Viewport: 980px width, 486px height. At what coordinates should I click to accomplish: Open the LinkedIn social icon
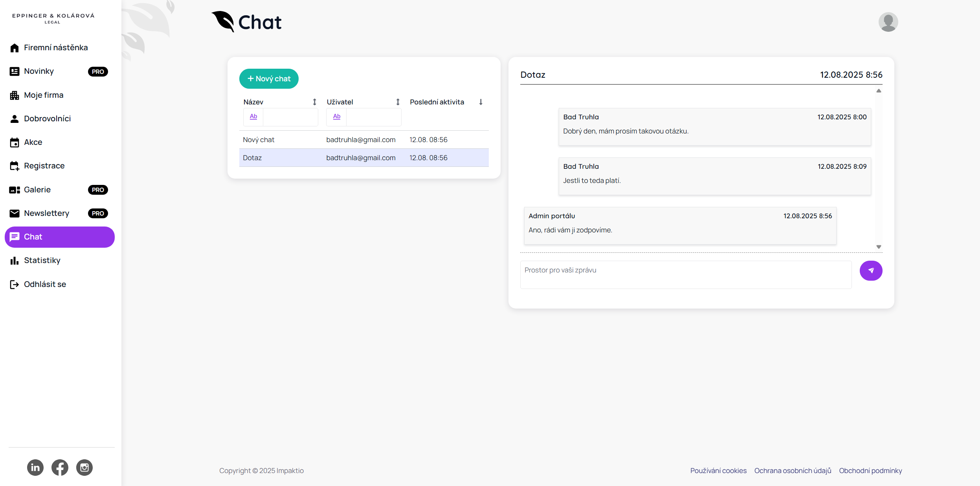tap(35, 468)
